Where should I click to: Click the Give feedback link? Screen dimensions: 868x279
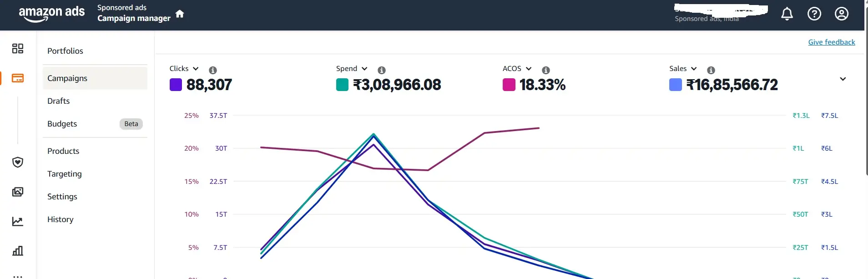[831, 42]
